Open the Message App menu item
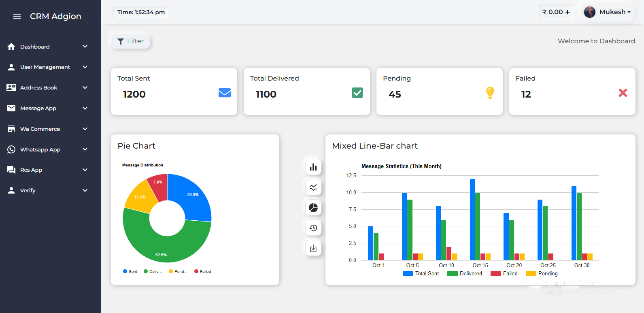 coord(38,108)
